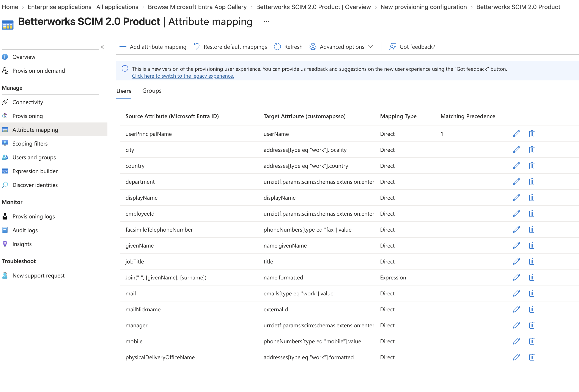Expand the Advanced options dropdown

(x=341, y=47)
